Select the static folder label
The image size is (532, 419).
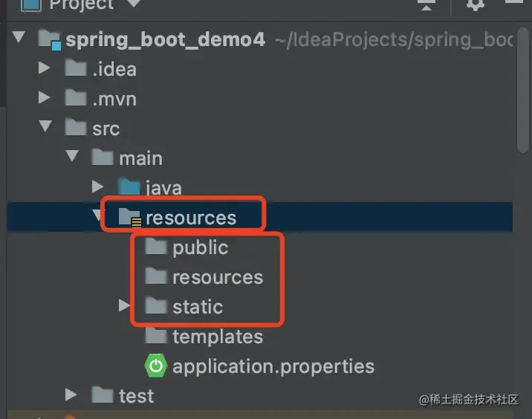point(198,307)
